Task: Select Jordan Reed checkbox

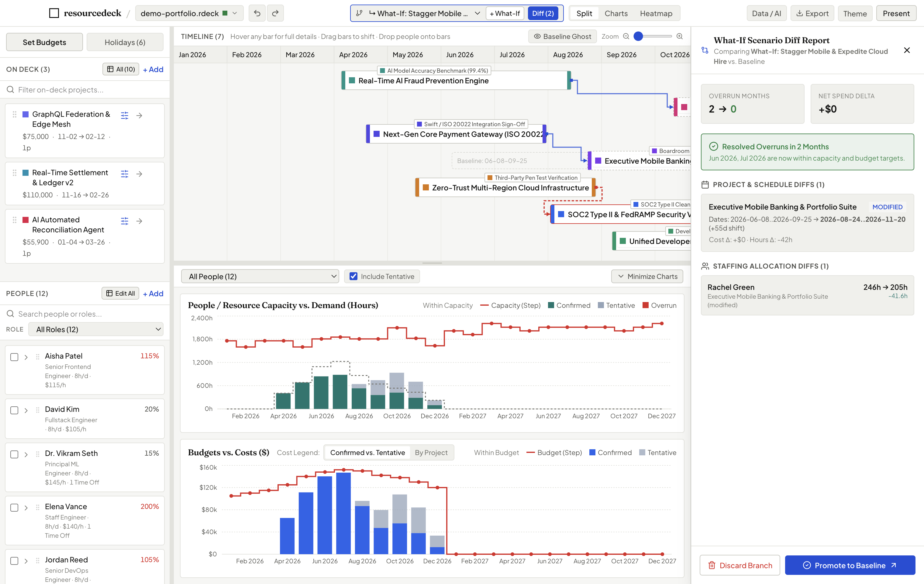Action: point(14,561)
